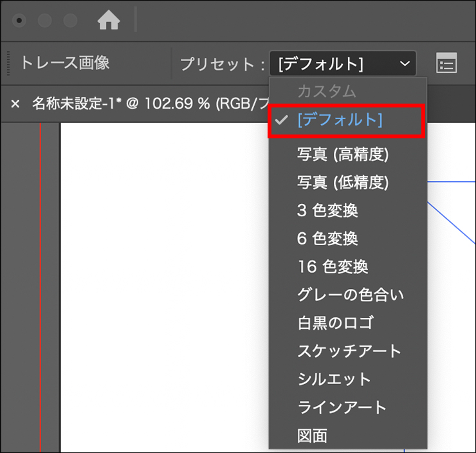This screenshot has width=476, height=453.
Task: Close the 名称未設定-1 document tab
Action: click(15, 104)
